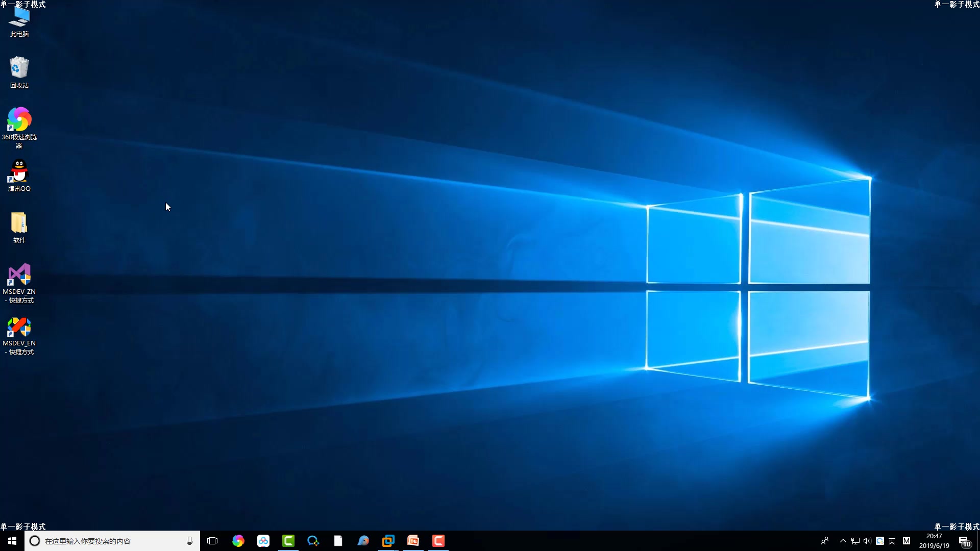
Task: Expand hidden system tray icons
Action: (843, 541)
